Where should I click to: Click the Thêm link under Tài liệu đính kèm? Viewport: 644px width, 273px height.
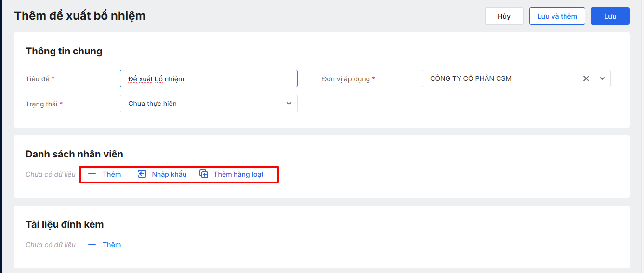(112, 245)
